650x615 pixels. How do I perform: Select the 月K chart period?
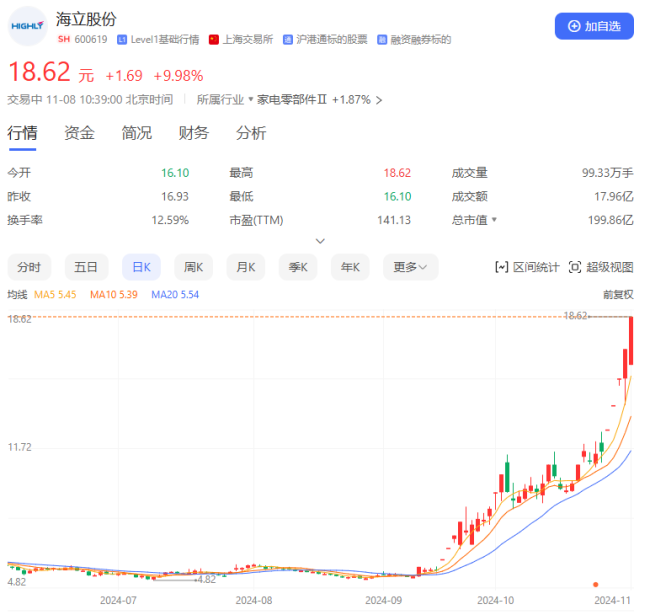[x=246, y=267]
